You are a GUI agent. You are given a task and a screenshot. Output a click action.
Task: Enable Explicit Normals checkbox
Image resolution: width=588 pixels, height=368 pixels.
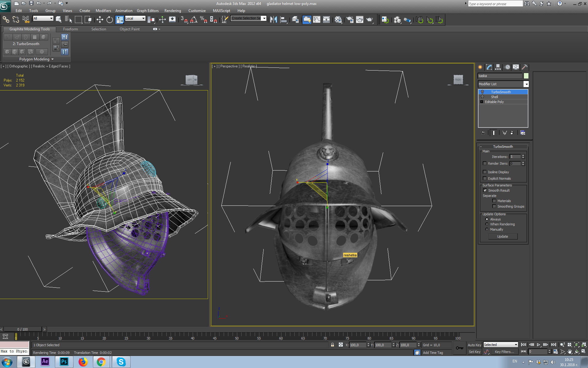pos(485,178)
